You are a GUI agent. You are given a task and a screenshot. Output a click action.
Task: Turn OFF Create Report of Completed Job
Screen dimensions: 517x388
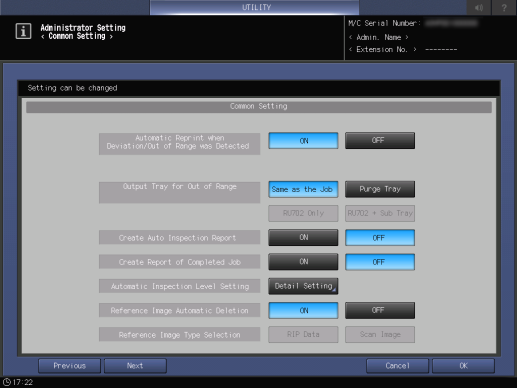tap(380, 262)
